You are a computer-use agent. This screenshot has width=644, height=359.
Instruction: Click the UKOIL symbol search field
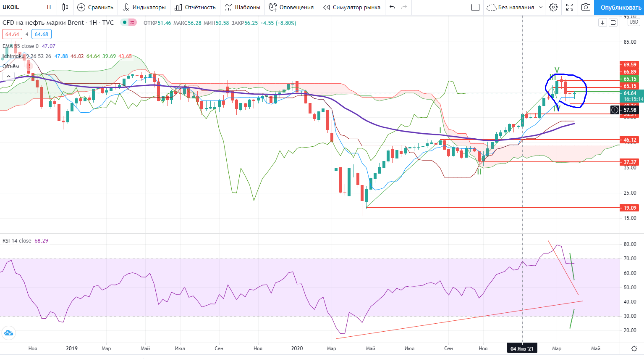[x=19, y=7]
